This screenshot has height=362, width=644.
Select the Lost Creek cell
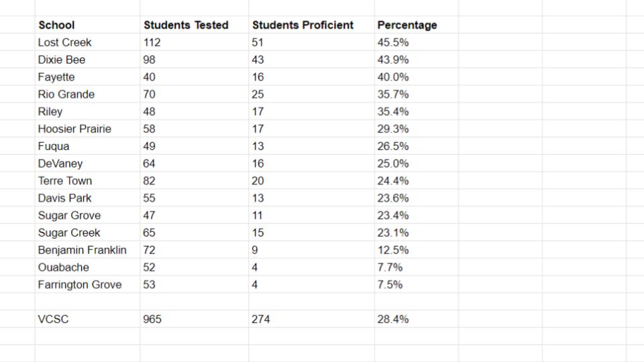pyautogui.click(x=64, y=42)
